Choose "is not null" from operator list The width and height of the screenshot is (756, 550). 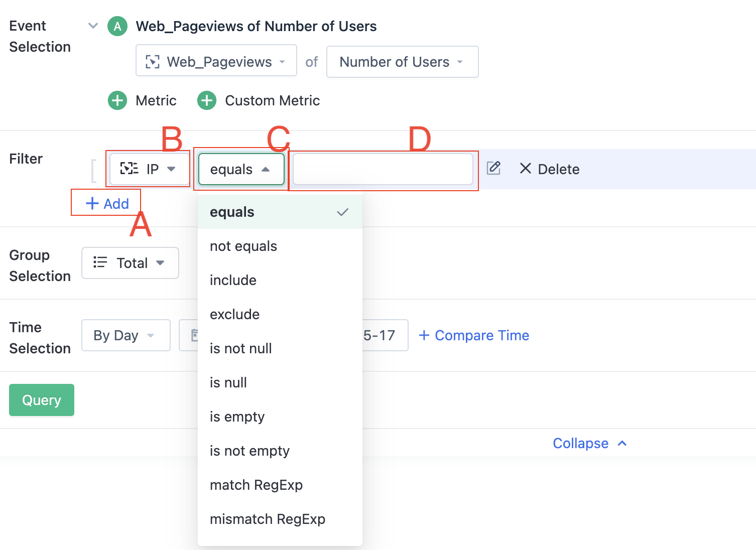[240, 349]
